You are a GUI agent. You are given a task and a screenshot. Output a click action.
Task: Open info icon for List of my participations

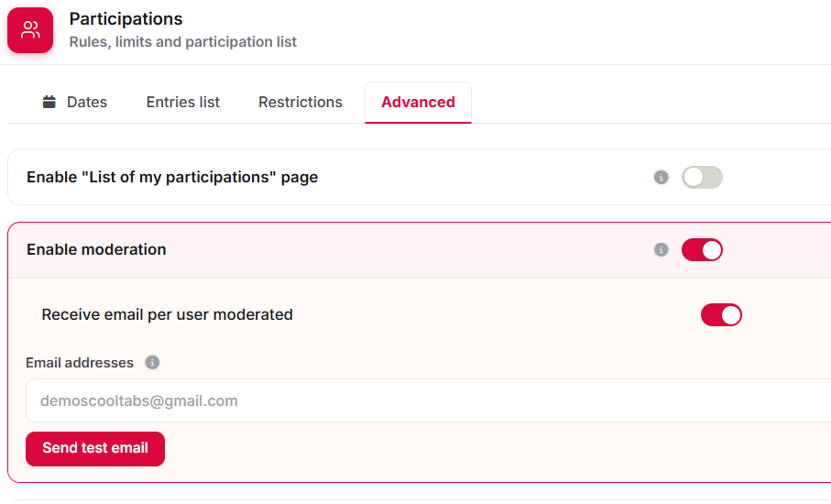(x=661, y=177)
